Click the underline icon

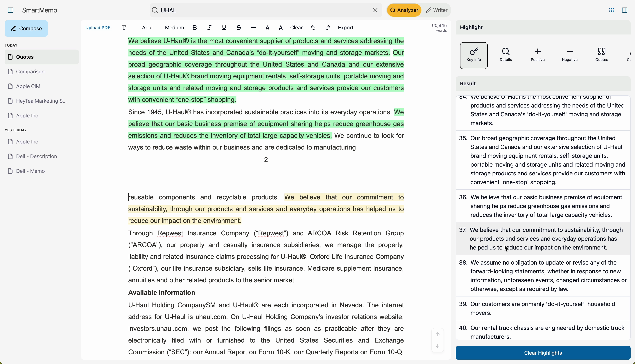tap(224, 28)
